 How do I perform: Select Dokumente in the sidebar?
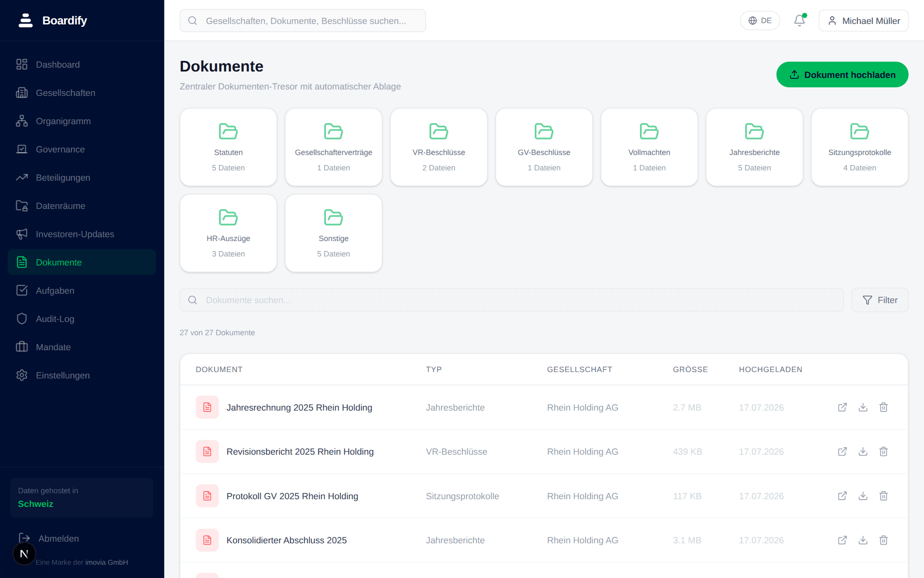pyautogui.click(x=82, y=262)
